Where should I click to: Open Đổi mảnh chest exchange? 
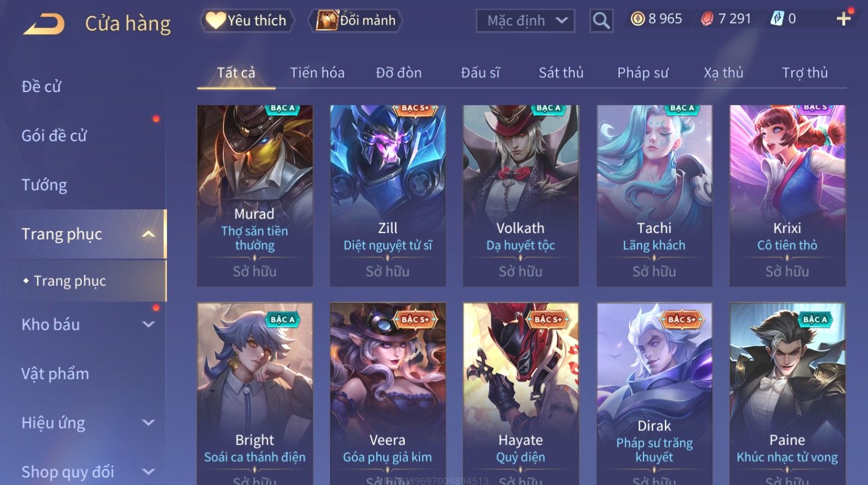355,21
